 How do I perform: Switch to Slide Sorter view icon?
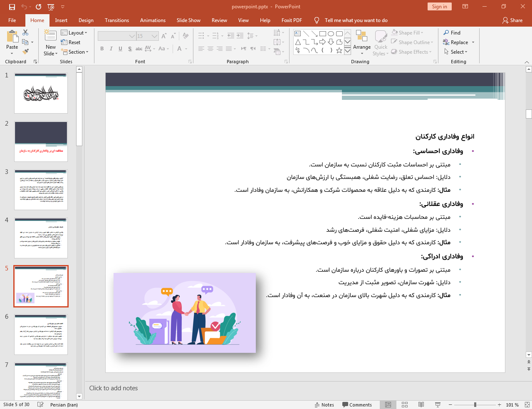pos(404,404)
